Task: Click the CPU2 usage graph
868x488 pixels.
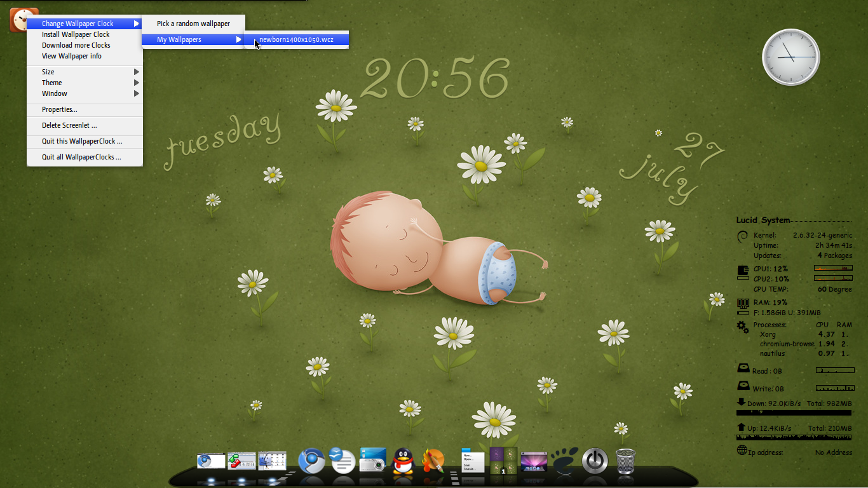Action: tap(833, 278)
